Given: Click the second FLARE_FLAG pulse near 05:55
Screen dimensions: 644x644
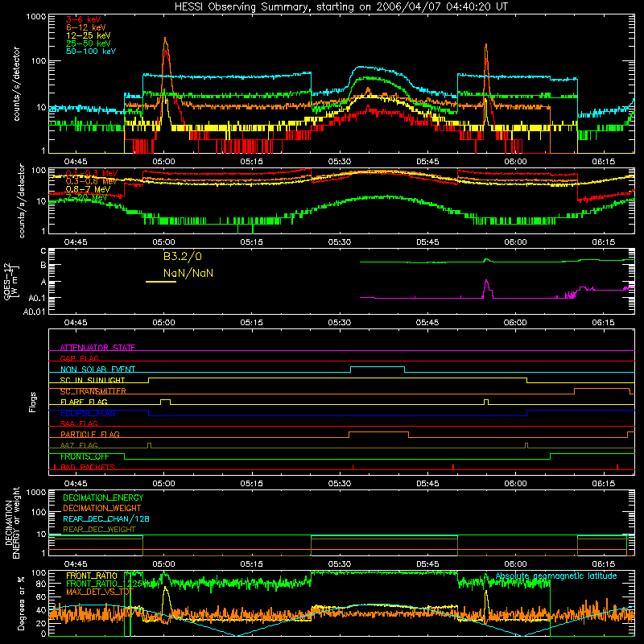Looking at the screenshot, I should coord(486,402).
